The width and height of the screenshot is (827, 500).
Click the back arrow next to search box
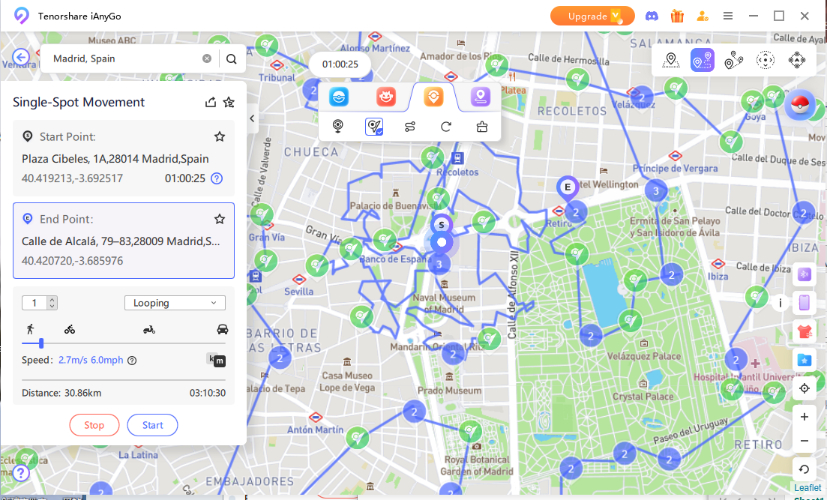(21, 57)
